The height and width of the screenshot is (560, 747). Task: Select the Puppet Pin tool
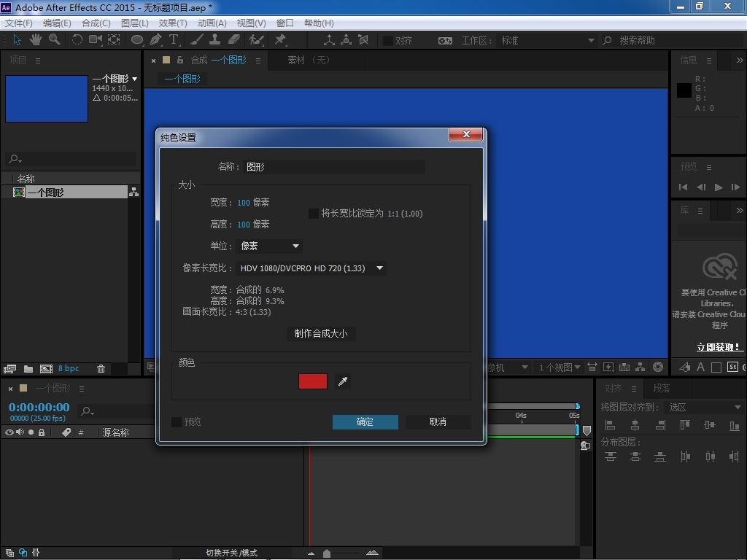tap(280, 40)
